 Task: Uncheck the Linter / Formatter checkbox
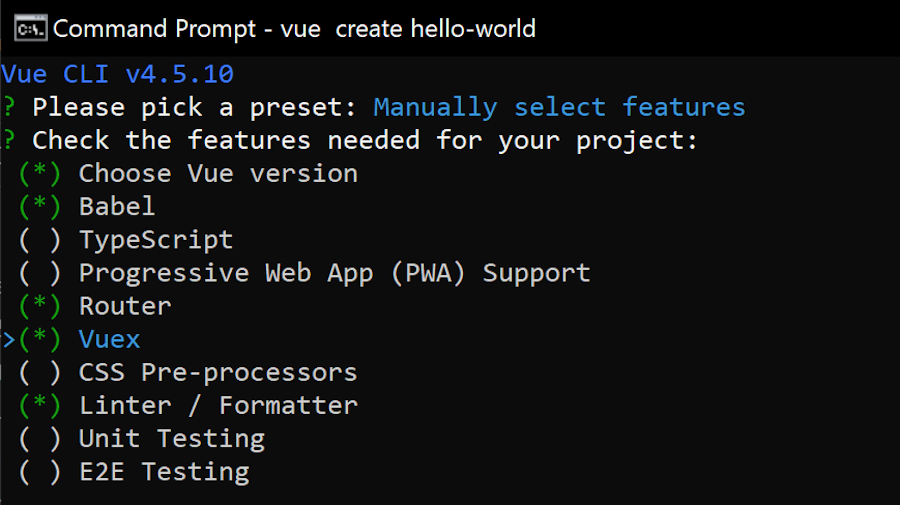[40, 405]
